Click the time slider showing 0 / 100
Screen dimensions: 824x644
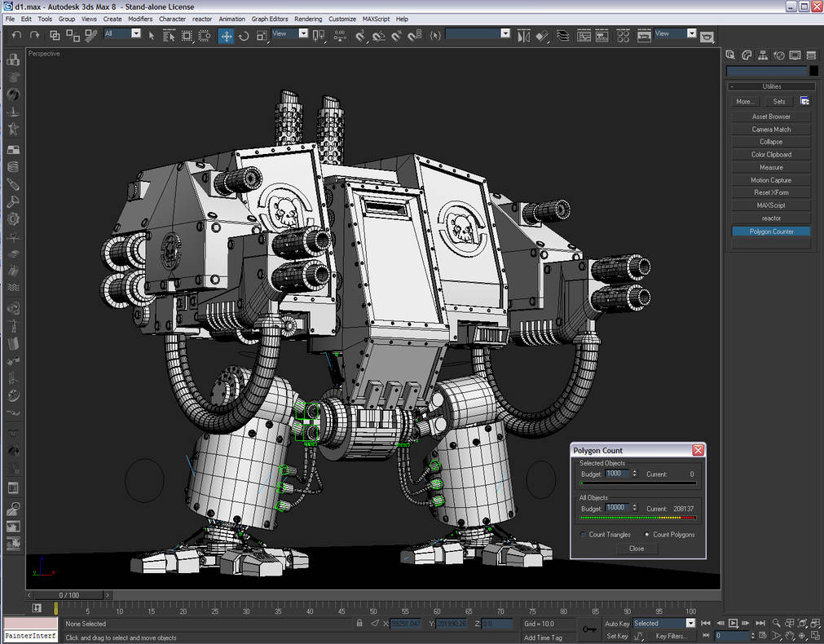(68, 595)
